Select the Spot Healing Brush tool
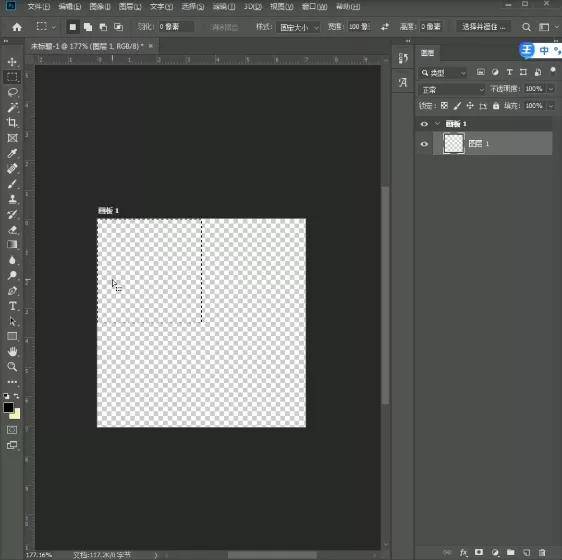The image size is (562, 560). 12,169
